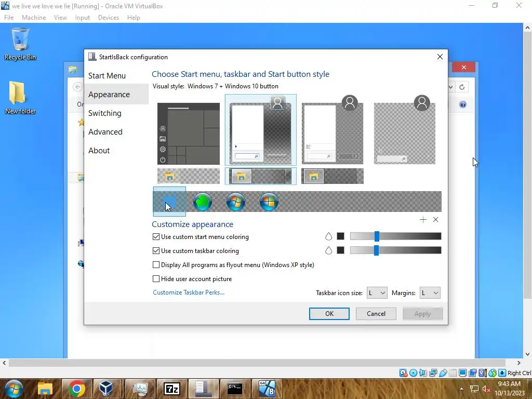
Task: Choose the Windows 7 glass start menu style thumbnail
Action: [x=261, y=130]
